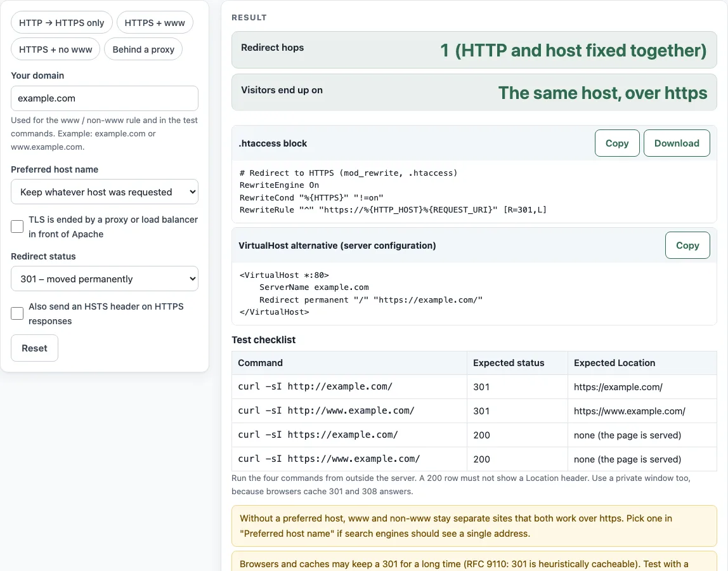Click the 301 caching warning notice
Image resolution: width=728 pixels, height=571 pixels.
[474, 561]
